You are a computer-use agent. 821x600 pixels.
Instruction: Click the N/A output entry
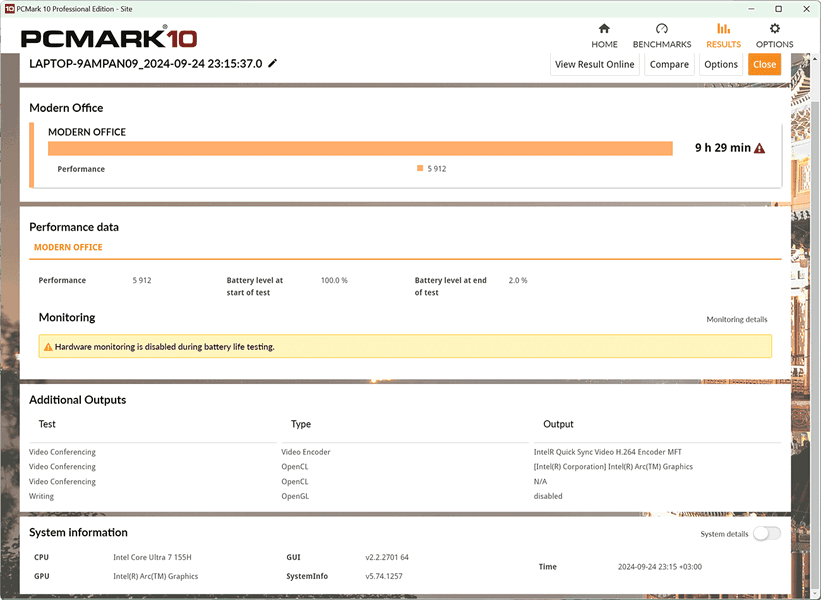[x=540, y=481]
